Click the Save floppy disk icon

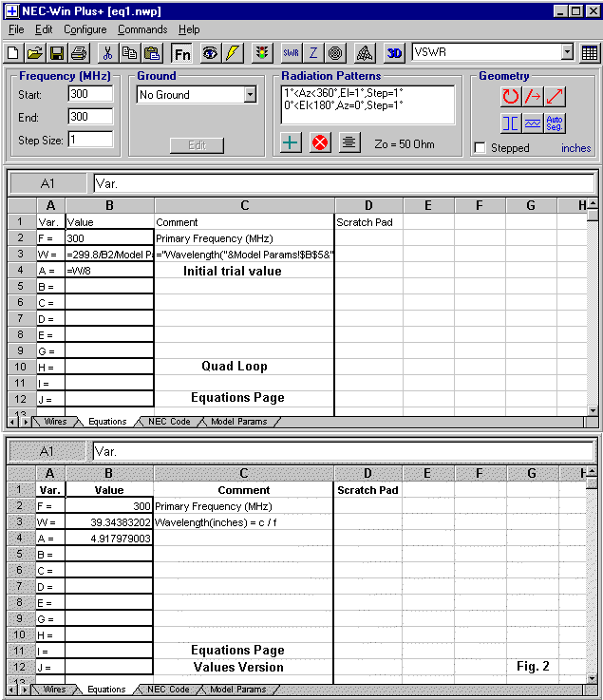[x=56, y=53]
